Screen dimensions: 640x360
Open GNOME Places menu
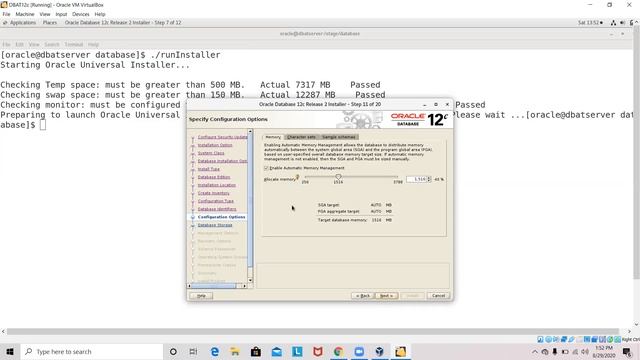(x=50, y=23)
